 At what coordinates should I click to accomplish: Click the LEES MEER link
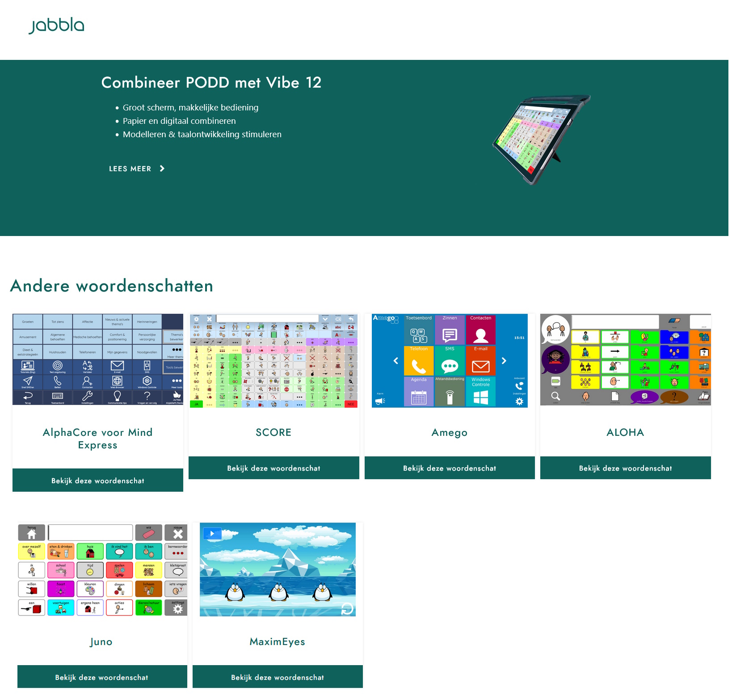tap(130, 169)
